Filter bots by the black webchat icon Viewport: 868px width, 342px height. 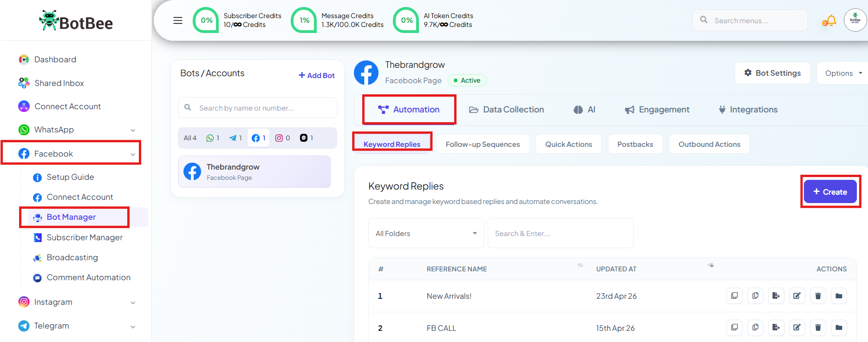tap(307, 138)
